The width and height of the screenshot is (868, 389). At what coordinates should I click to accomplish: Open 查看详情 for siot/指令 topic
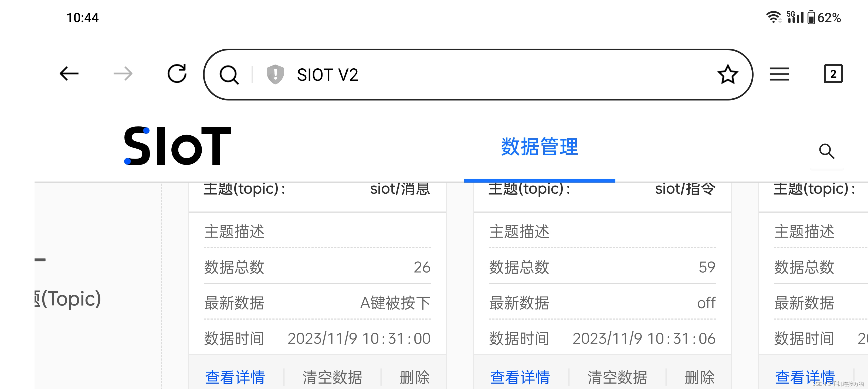520,378
